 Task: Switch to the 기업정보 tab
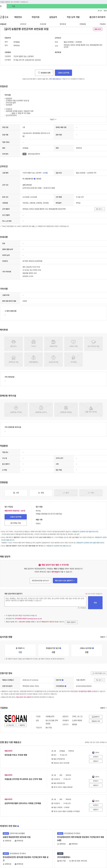tap(103, 24)
